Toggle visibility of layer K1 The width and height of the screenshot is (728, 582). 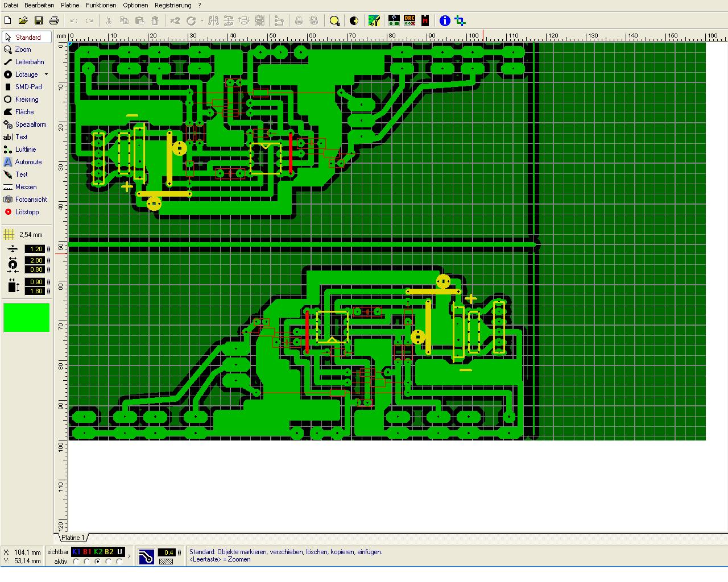tap(76, 552)
